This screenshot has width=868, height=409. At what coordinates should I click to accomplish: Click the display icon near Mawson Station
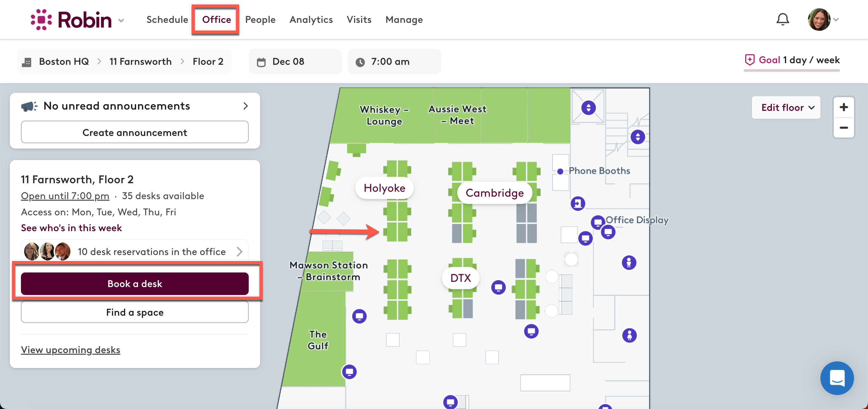[359, 316]
